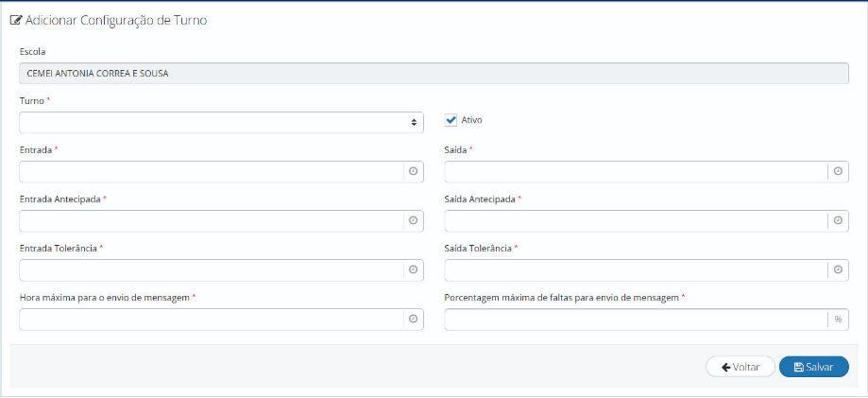Click the percent symbol addon
The width and height of the screenshot is (868, 398).
tap(838, 319)
